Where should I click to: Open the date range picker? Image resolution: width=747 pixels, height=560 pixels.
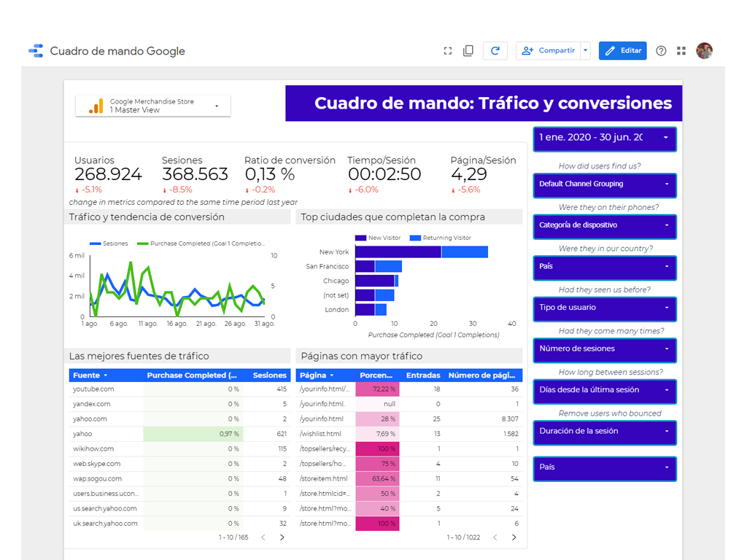(x=604, y=138)
